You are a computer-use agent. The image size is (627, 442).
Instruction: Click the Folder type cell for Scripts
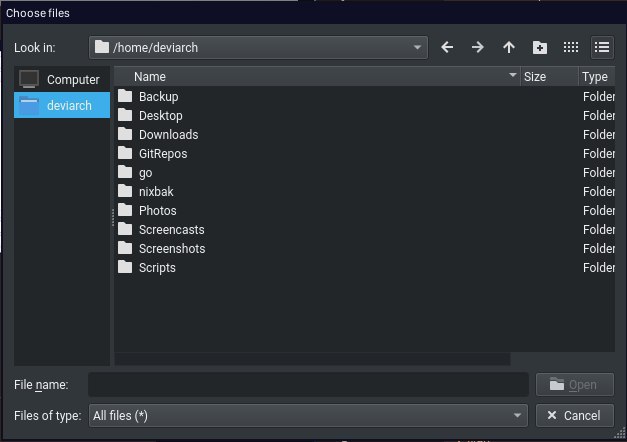(599, 268)
